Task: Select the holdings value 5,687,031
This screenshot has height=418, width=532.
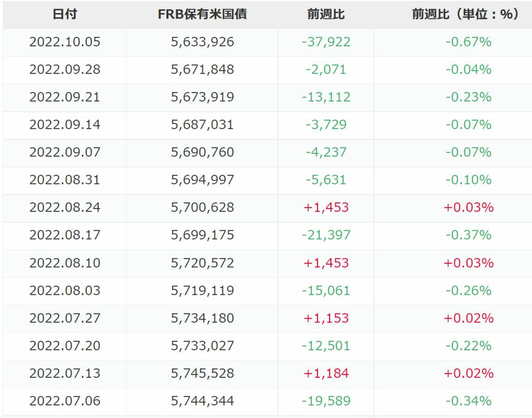Action: (x=202, y=124)
